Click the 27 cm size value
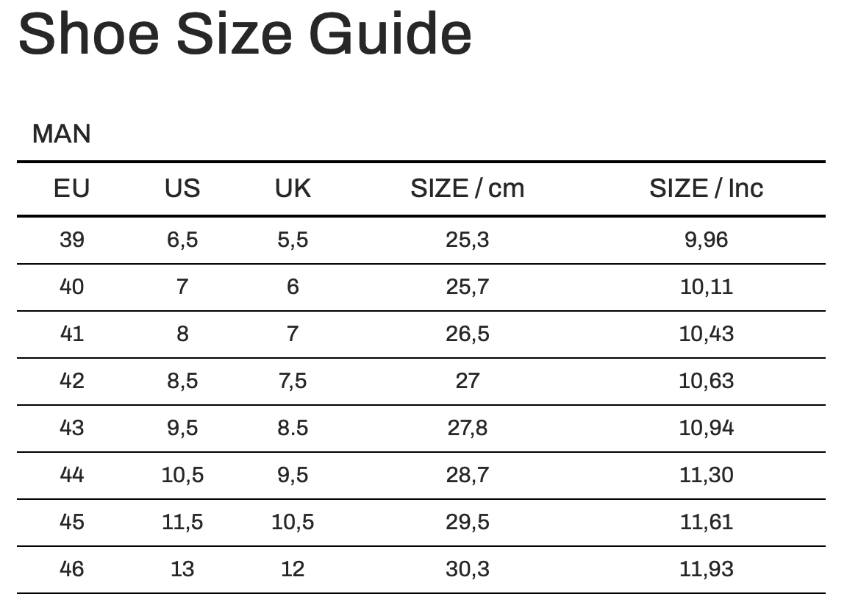 [467, 381]
